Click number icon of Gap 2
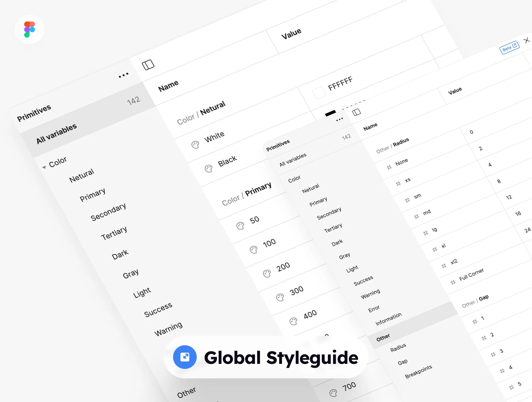The width and height of the screenshot is (532, 402). [x=484, y=338]
